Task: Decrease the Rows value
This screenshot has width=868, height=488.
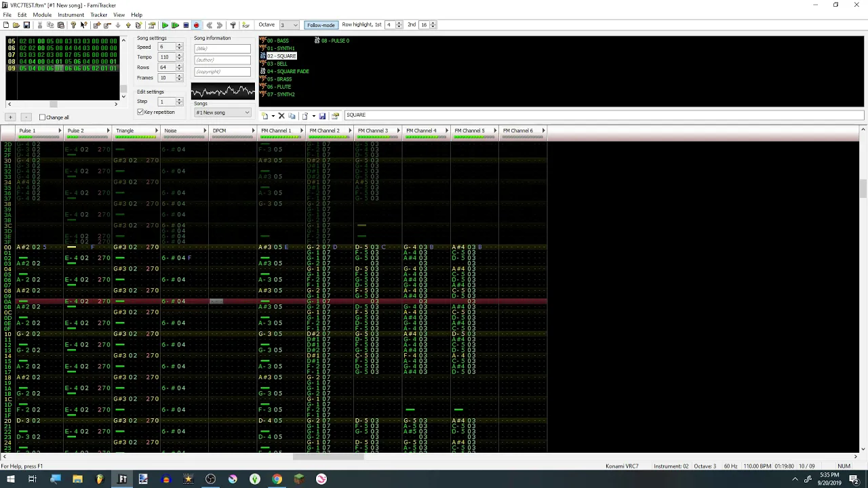Action: (179, 70)
